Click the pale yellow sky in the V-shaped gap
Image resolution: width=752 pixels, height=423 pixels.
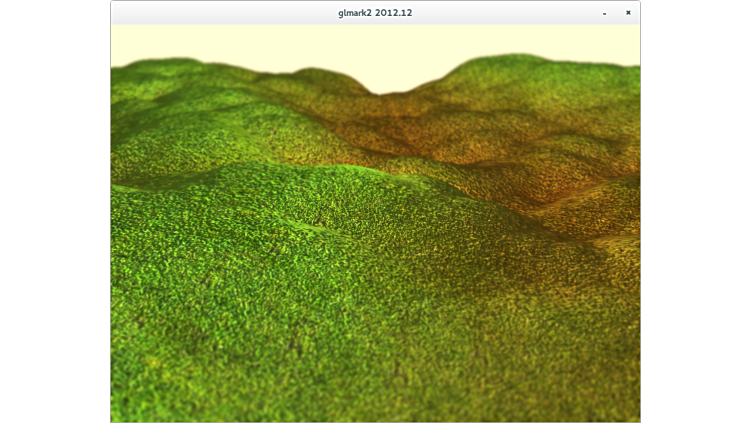click(x=385, y=70)
